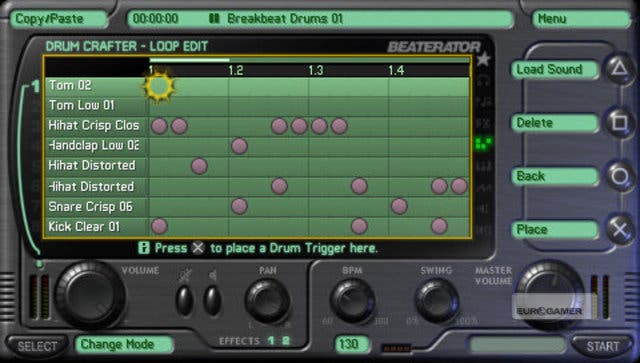Open the Copy/Paste menu
The image size is (640, 363).
(x=59, y=19)
